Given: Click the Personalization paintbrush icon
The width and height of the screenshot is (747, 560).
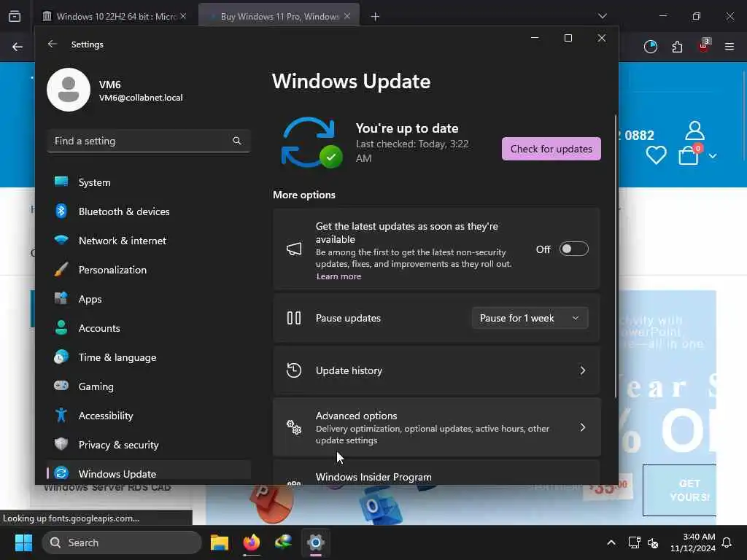Looking at the screenshot, I should 61,270.
